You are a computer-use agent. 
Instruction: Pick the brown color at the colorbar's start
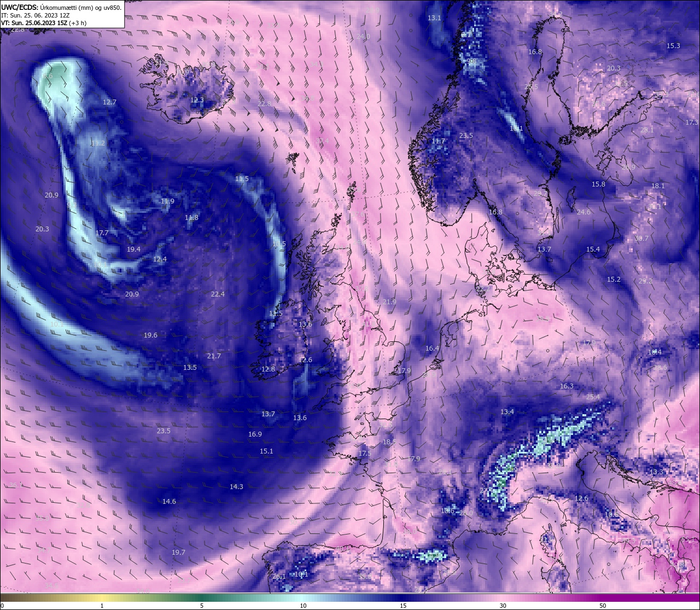3,597
